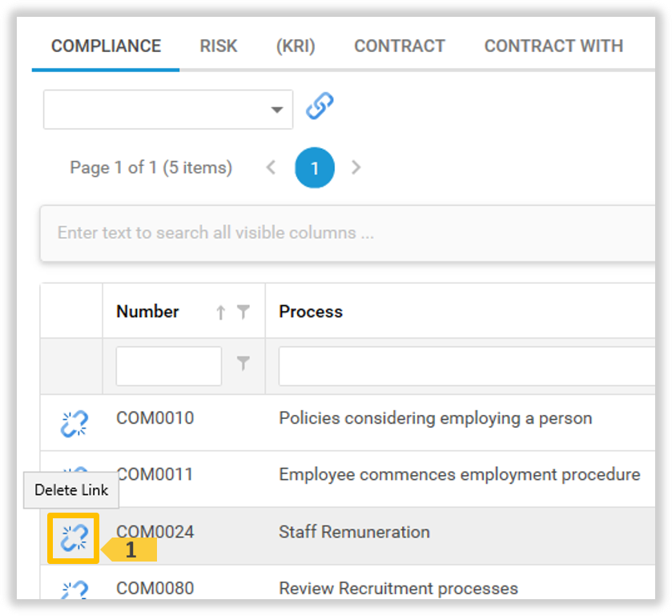This screenshot has height=616, width=672.
Task: Click the Process column filter input
Action: pyautogui.click(x=465, y=366)
